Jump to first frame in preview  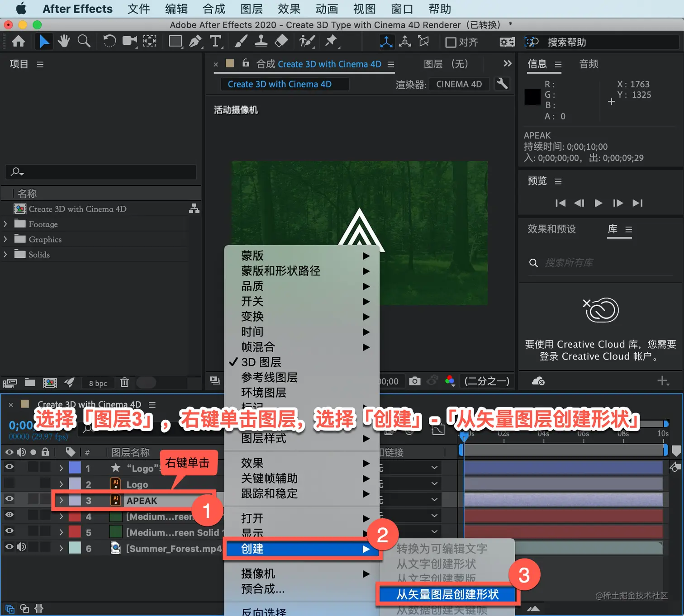pos(560,203)
